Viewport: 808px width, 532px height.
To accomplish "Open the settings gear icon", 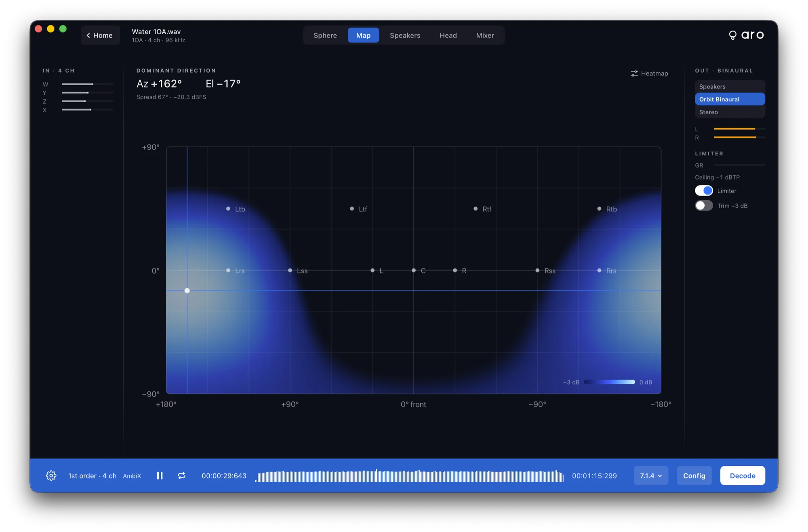I will (x=51, y=475).
